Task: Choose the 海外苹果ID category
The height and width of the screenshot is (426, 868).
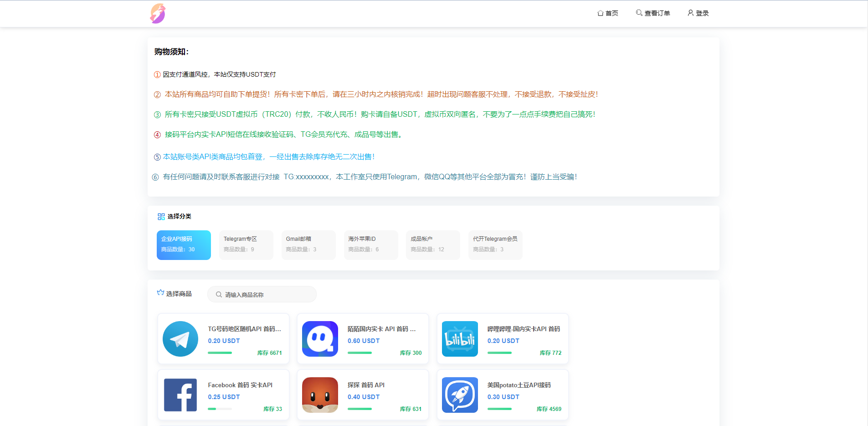Action: [371, 245]
